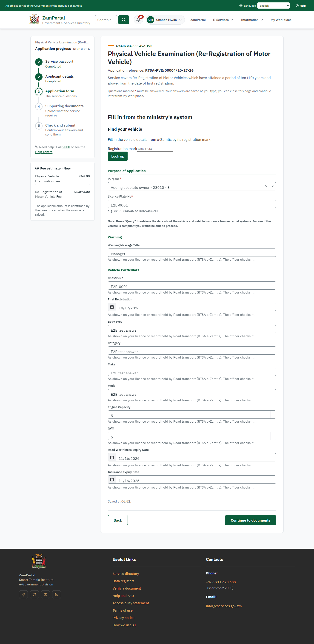
Task: Click the step 4 Supporting documents circle
Action: click(x=39, y=107)
